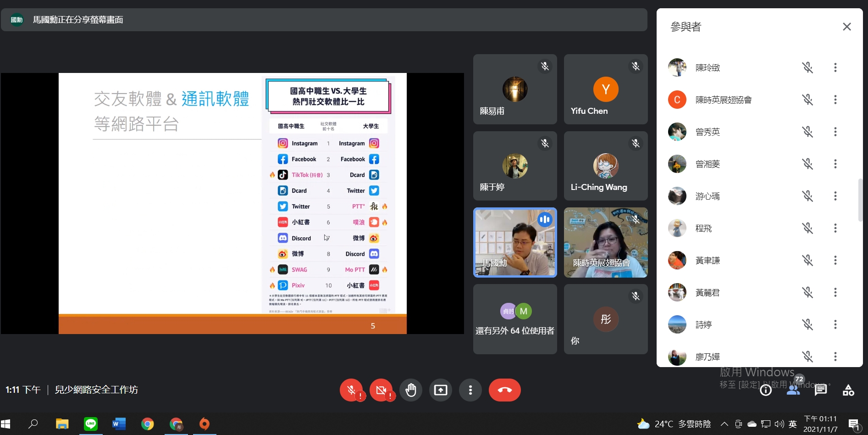Open the chat with everyone icon
The image size is (868, 435).
[x=821, y=390]
